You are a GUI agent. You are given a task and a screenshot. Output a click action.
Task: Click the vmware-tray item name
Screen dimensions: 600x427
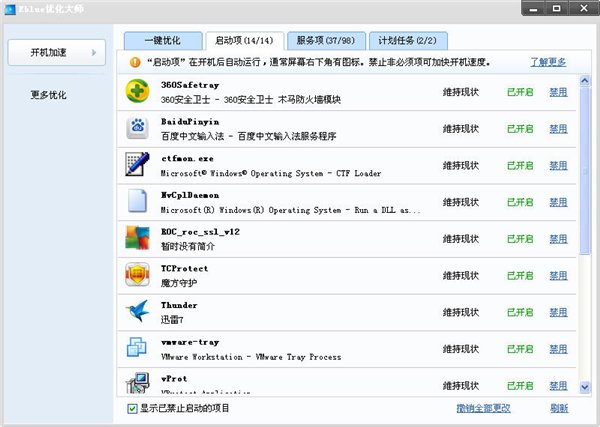190,342
